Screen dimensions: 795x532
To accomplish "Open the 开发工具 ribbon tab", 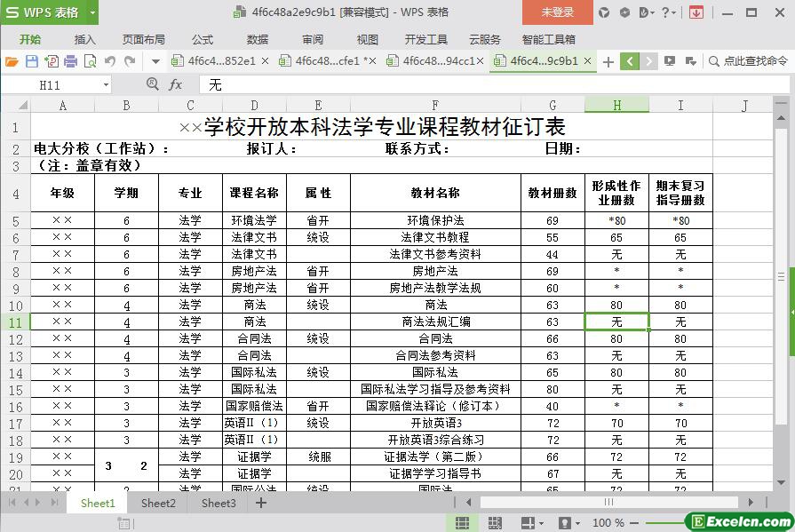I will [425, 40].
